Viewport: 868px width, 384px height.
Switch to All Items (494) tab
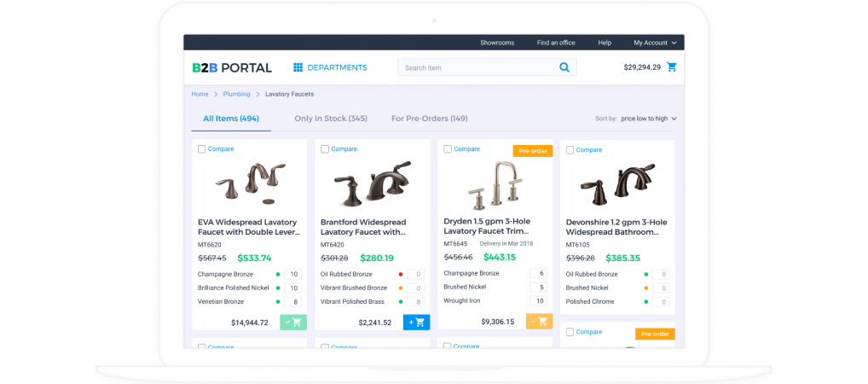[231, 119]
